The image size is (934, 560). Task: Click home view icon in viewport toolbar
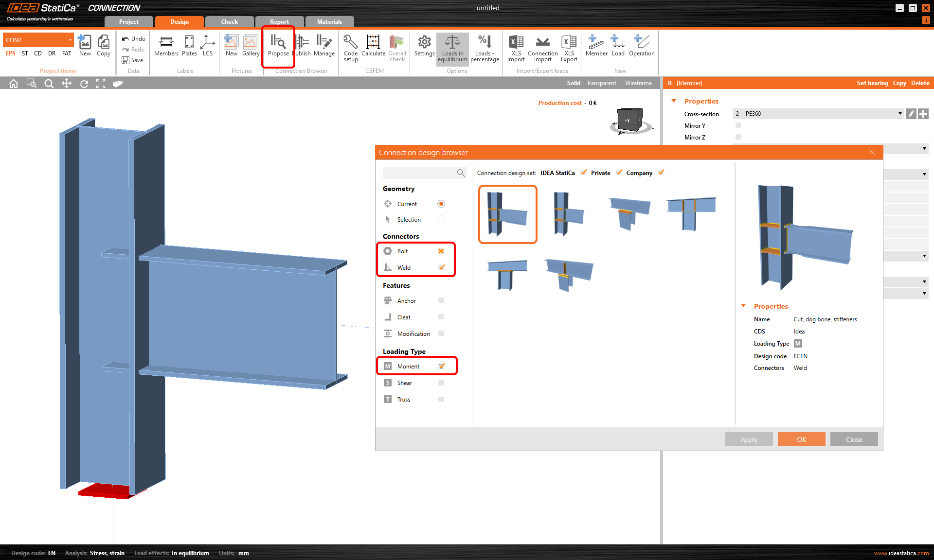pyautogui.click(x=14, y=84)
